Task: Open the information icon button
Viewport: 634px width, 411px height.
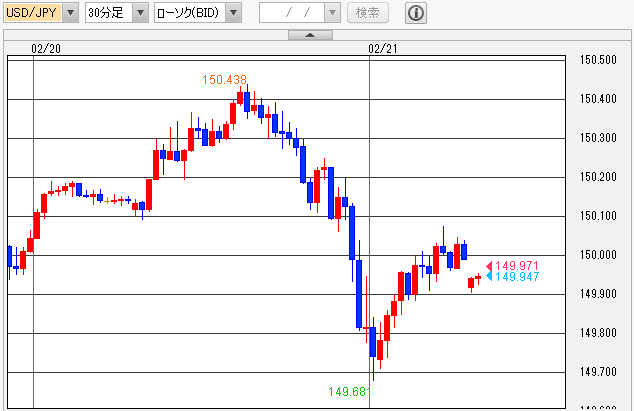Action: (x=416, y=13)
